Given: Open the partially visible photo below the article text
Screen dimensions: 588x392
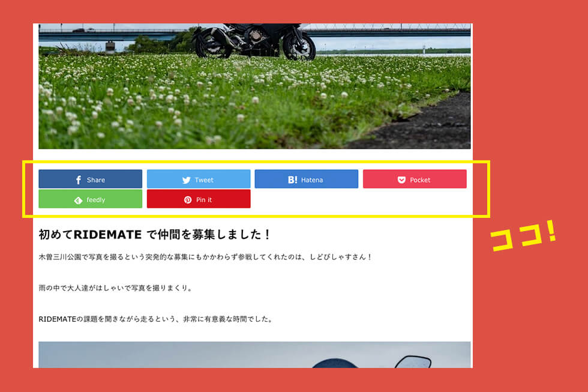Looking at the screenshot, I should coord(254,355).
